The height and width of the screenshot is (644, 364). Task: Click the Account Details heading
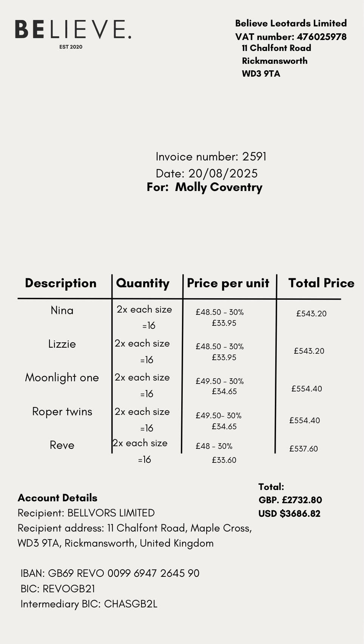(57, 498)
